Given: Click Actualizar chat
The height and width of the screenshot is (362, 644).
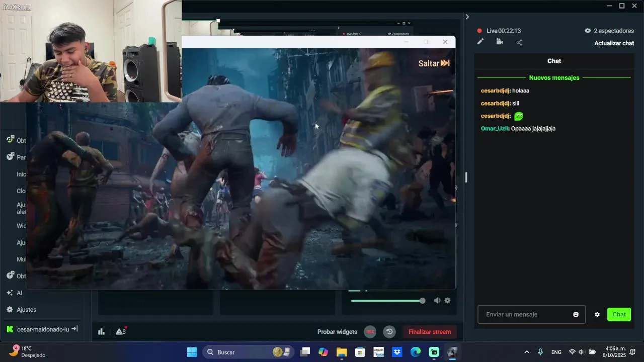Looking at the screenshot, I should tap(614, 43).
